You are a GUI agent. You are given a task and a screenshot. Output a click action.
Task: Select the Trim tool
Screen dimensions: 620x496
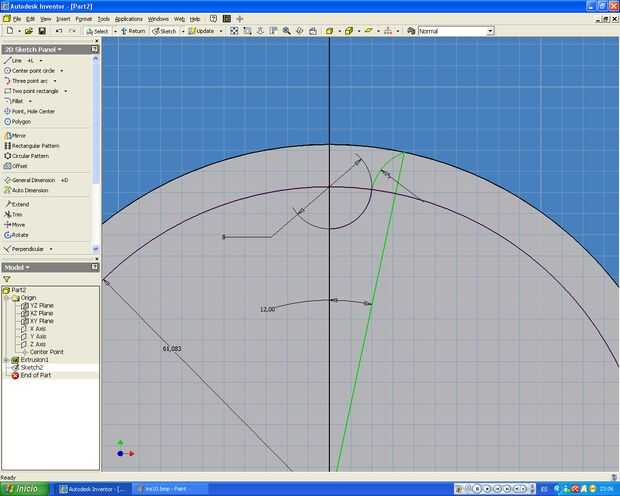(x=13, y=214)
